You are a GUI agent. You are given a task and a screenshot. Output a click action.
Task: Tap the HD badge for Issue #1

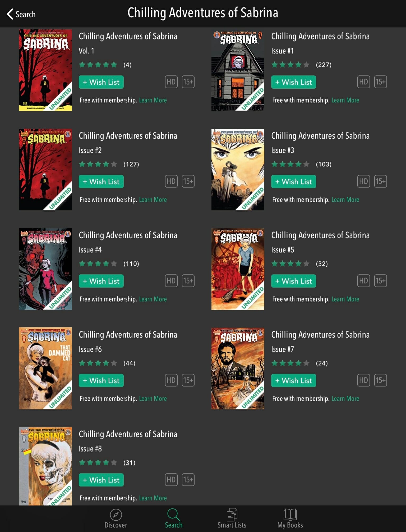(363, 82)
